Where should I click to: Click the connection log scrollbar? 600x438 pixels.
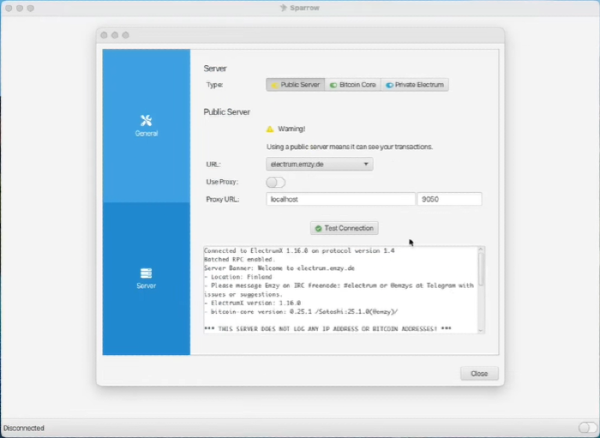tap(481, 270)
